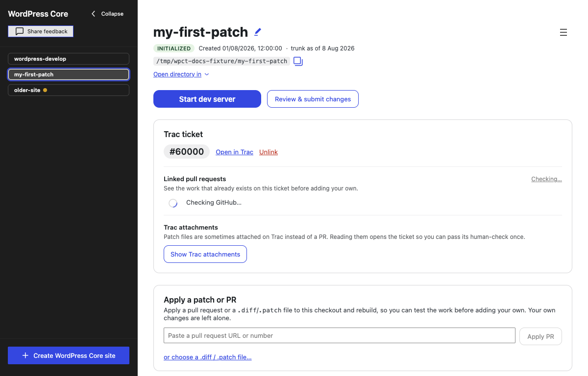Image resolution: width=588 pixels, height=376 pixels.
Task: Click the Apply PR button
Action: tap(540, 336)
